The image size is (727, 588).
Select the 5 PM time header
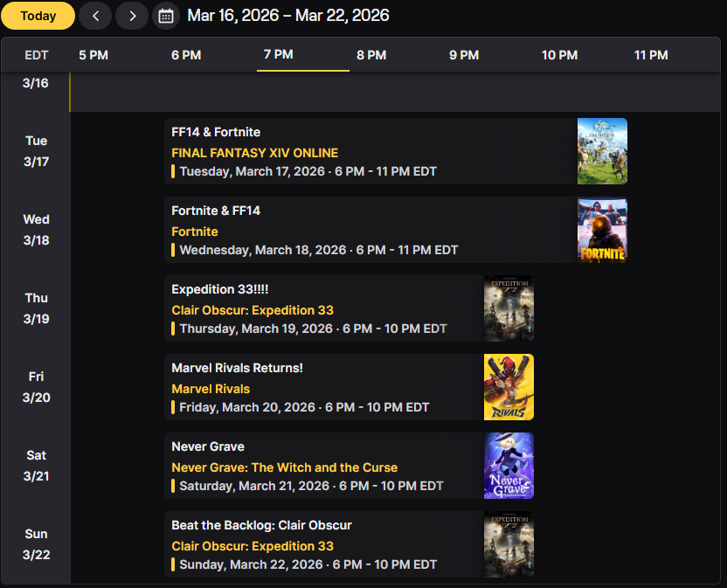coord(93,55)
